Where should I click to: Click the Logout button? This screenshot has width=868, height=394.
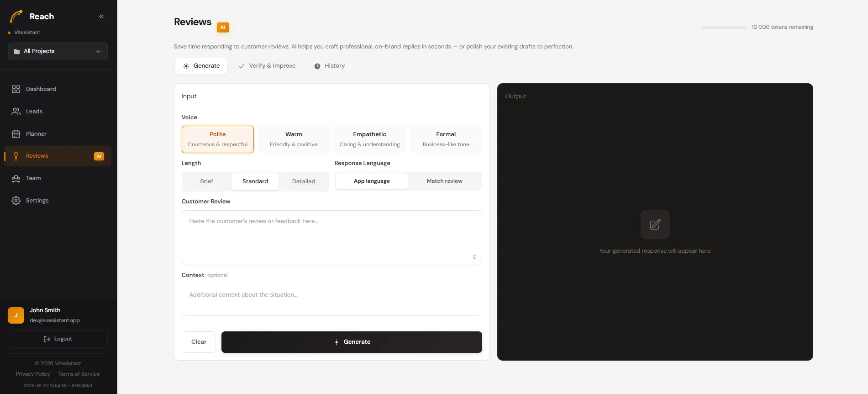tap(58, 339)
